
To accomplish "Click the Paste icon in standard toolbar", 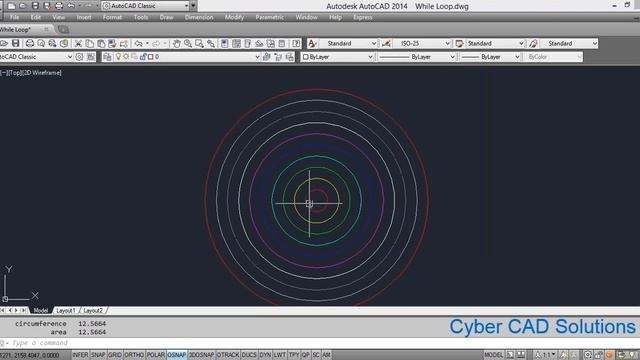I will click(x=101, y=43).
